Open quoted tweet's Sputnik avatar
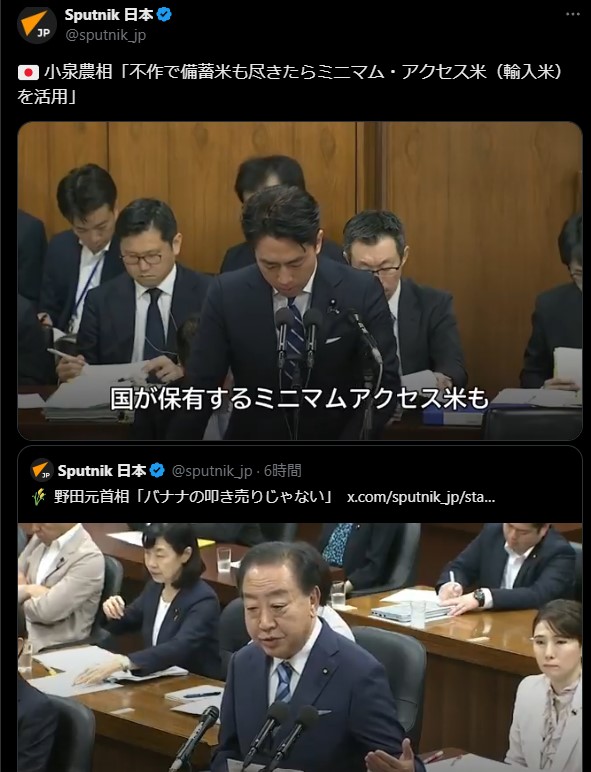Viewport: 591px width, 772px height. click(x=41, y=471)
